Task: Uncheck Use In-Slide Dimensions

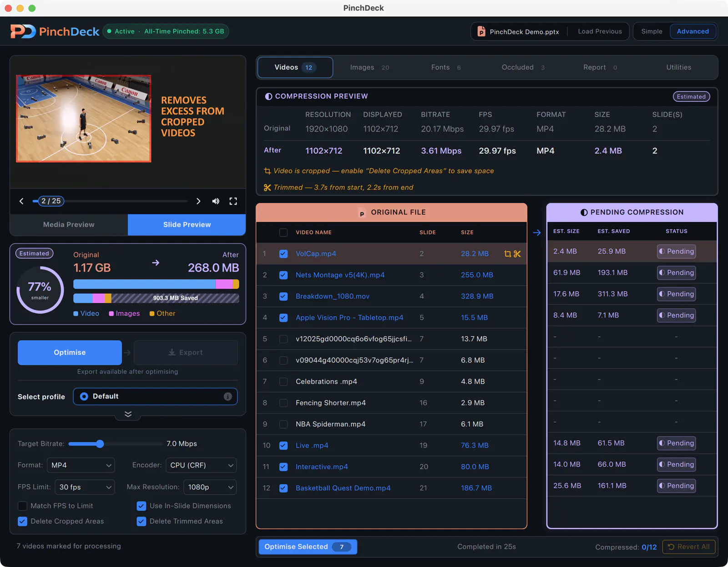Action: 142,506
